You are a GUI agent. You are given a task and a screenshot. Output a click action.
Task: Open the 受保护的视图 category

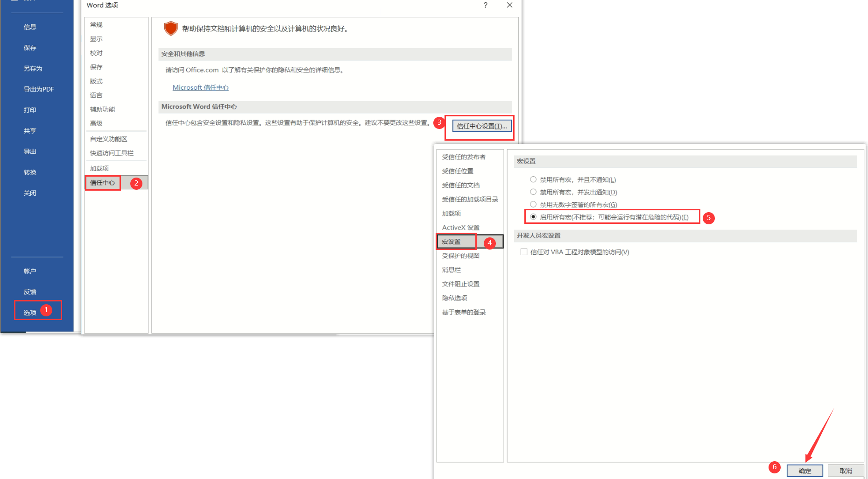pyautogui.click(x=460, y=256)
